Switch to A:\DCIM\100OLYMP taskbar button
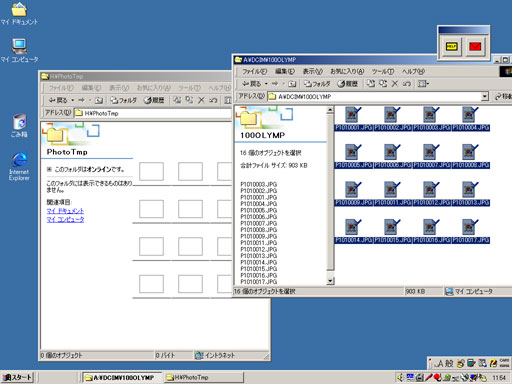 122,377
